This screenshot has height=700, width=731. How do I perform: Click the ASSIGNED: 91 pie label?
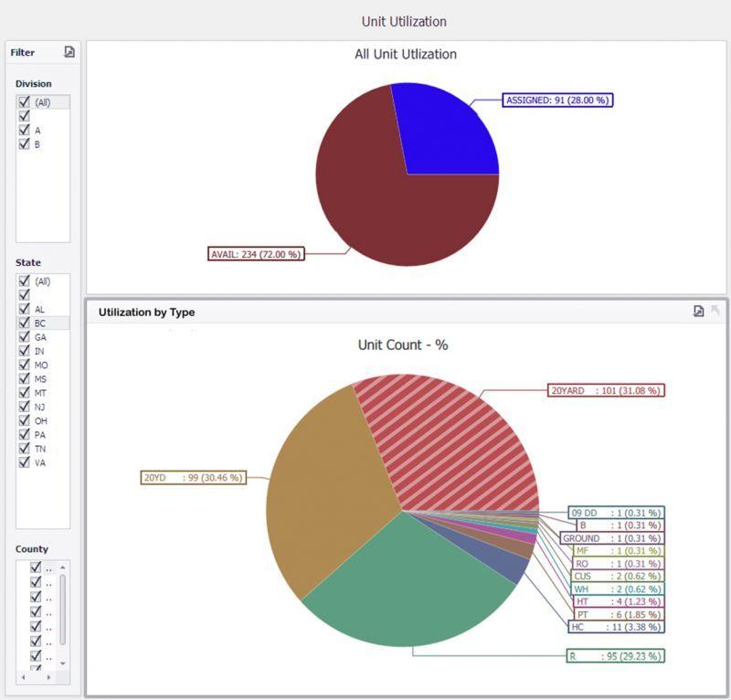point(557,100)
